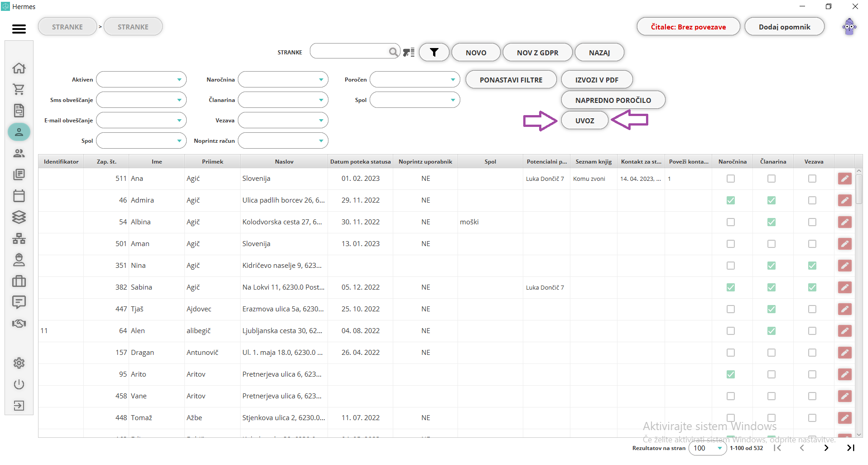
Task: Click the table vertical scrollbar thumb
Action: point(859,189)
